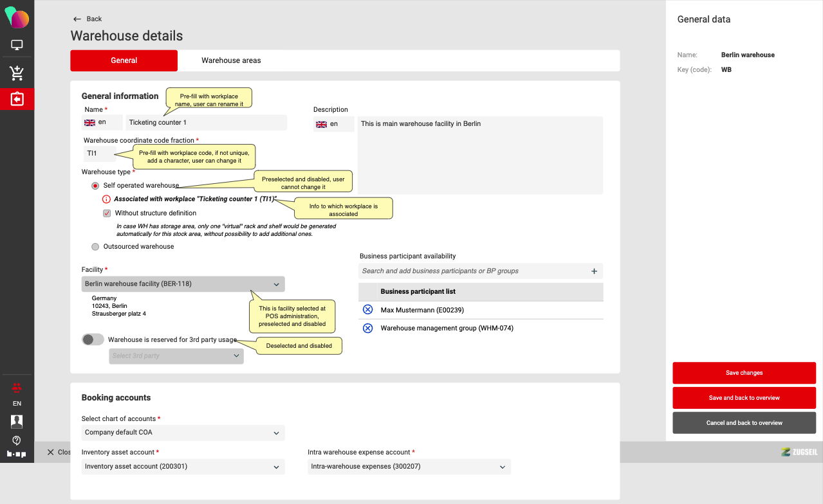Click Cancel and back to overview
Image resolution: width=823 pixels, height=504 pixels.
point(744,423)
